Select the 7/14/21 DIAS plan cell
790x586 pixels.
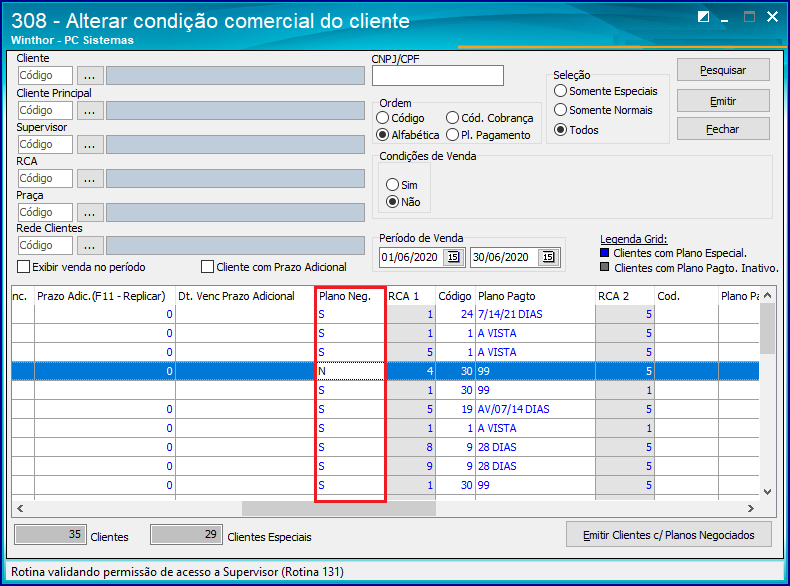tap(535, 314)
